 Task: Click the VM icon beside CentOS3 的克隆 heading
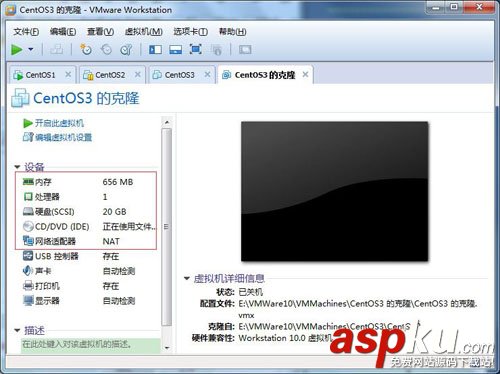tap(20, 98)
